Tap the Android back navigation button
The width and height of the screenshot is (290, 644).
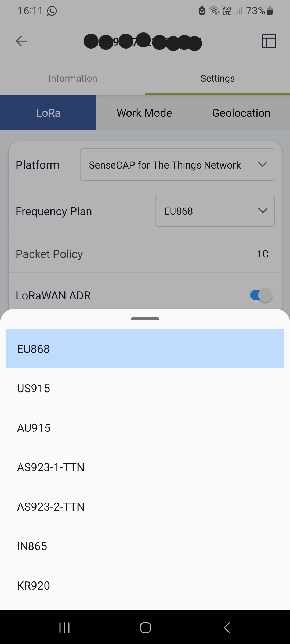(227, 628)
